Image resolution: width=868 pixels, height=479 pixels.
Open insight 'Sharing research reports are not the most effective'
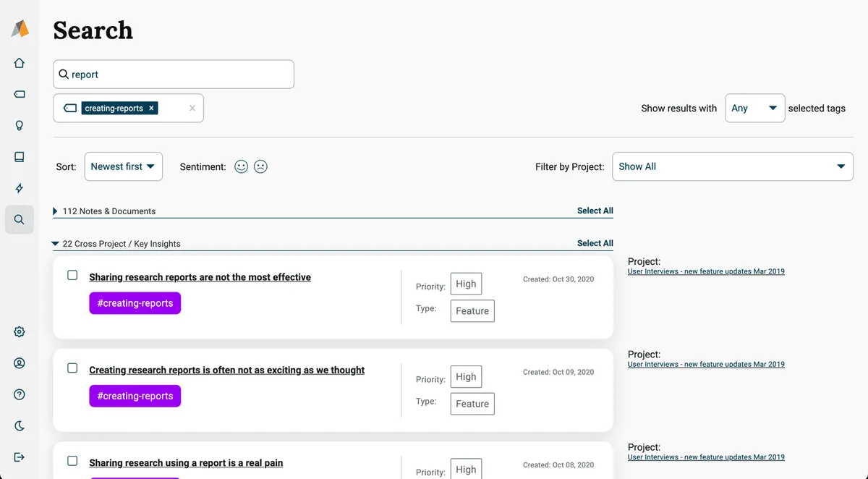(200, 277)
